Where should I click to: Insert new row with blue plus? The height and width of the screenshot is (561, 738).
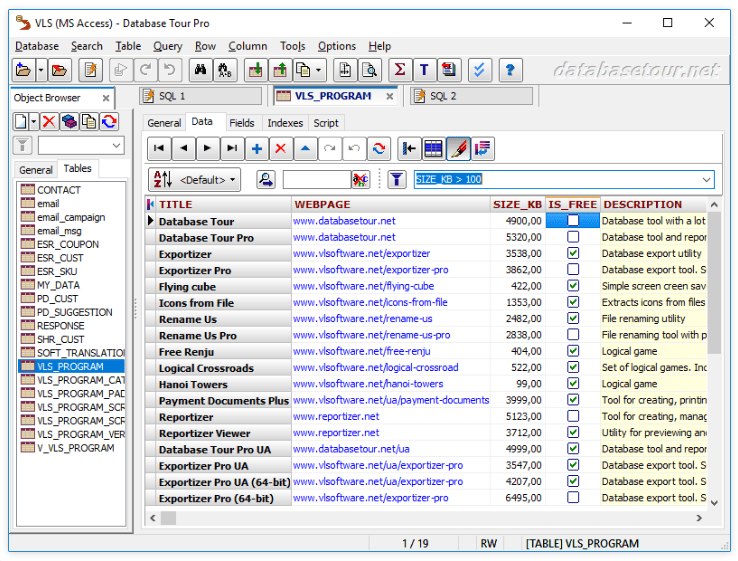257,149
